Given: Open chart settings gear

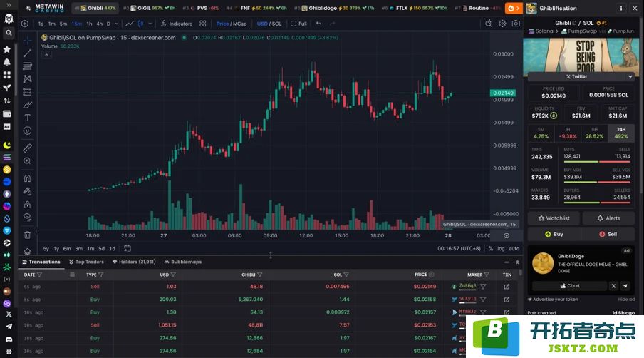Looking at the screenshot, I should pyautogui.click(x=502, y=24).
